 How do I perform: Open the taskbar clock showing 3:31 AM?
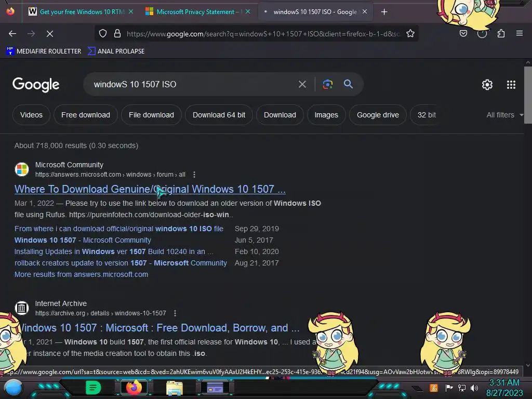click(x=504, y=388)
